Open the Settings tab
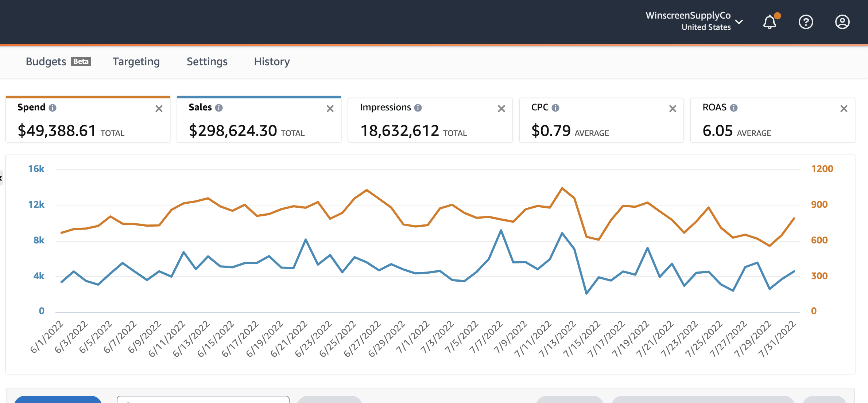This screenshot has height=403, width=868. [x=207, y=62]
